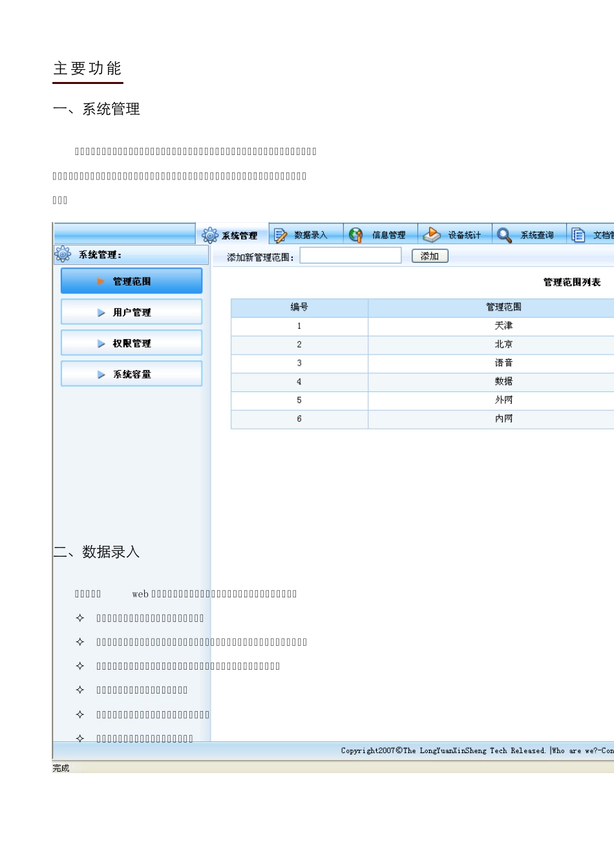Select 用户管理 in the sidebar

(x=131, y=312)
